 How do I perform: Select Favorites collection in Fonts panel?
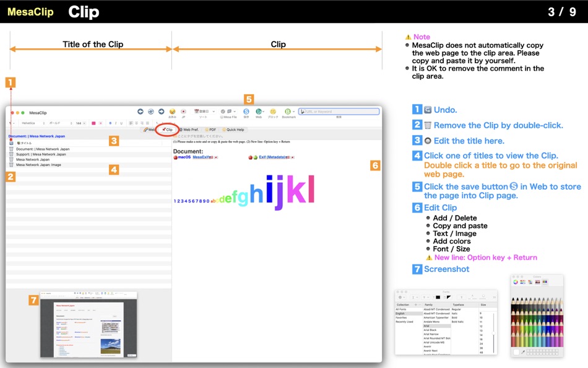tap(401, 318)
